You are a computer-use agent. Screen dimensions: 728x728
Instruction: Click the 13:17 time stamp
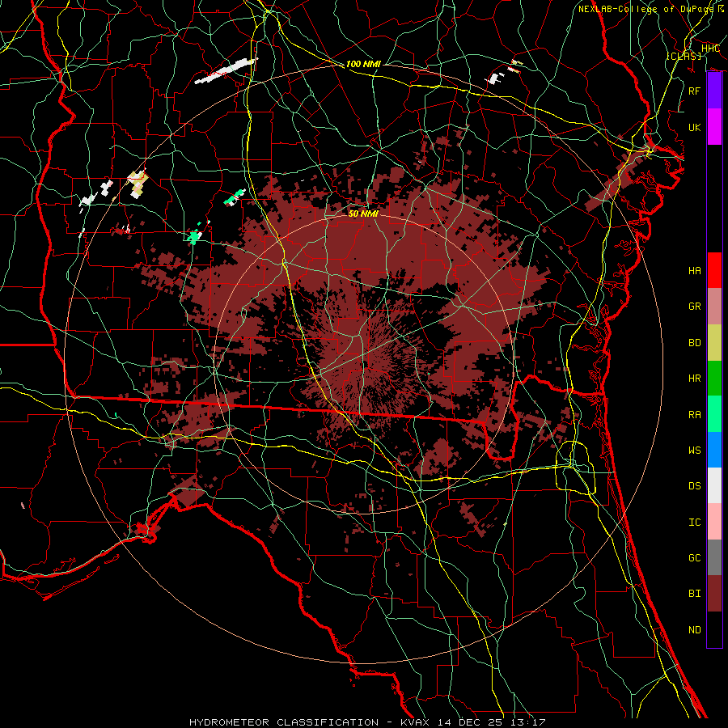(527, 722)
